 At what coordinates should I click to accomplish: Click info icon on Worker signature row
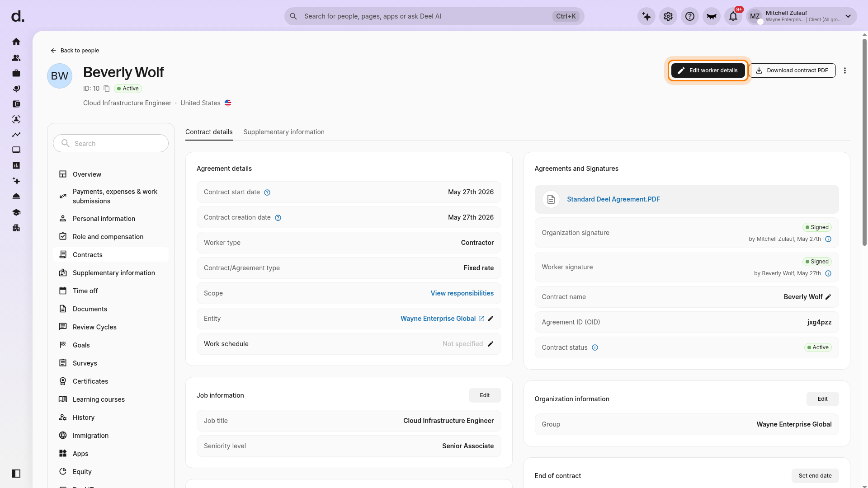tap(828, 273)
